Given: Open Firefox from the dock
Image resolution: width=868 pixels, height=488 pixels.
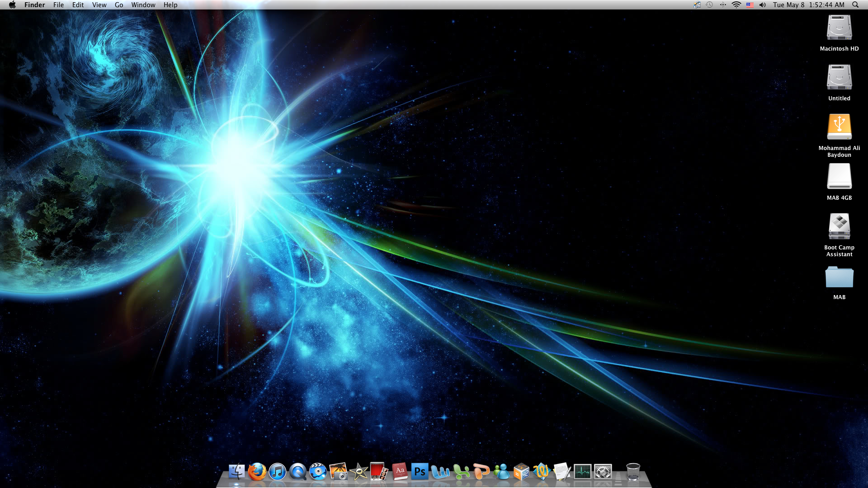Looking at the screenshot, I should (x=257, y=472).
